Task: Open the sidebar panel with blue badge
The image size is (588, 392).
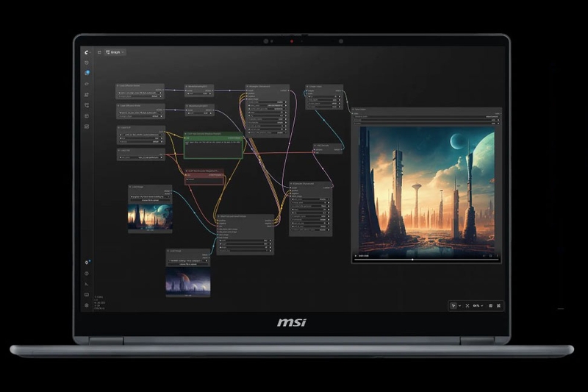Action: pos(87,73)
